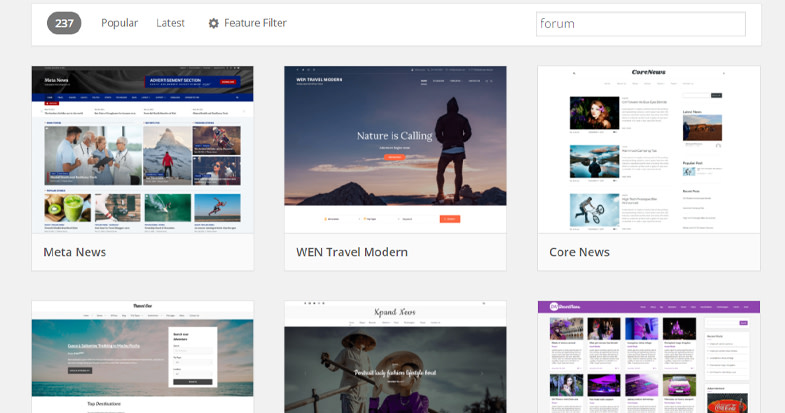Switch to the Latest themes tab
785x413 pixels.
[x=170, y=23]
